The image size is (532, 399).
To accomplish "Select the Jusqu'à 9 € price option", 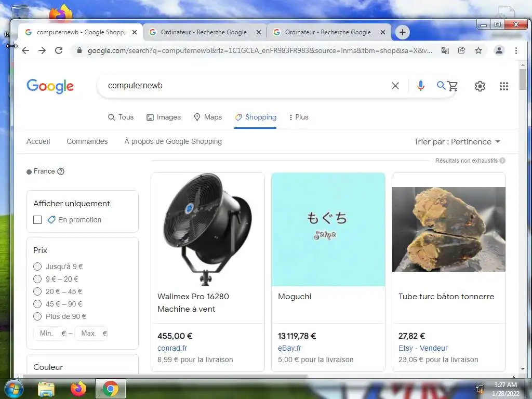I will point(37,267).
